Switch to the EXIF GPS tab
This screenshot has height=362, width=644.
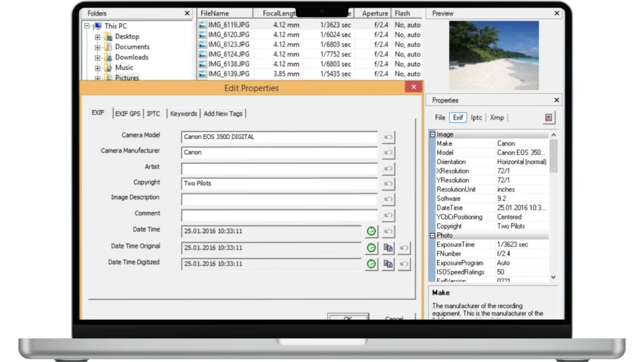[128, 114]
